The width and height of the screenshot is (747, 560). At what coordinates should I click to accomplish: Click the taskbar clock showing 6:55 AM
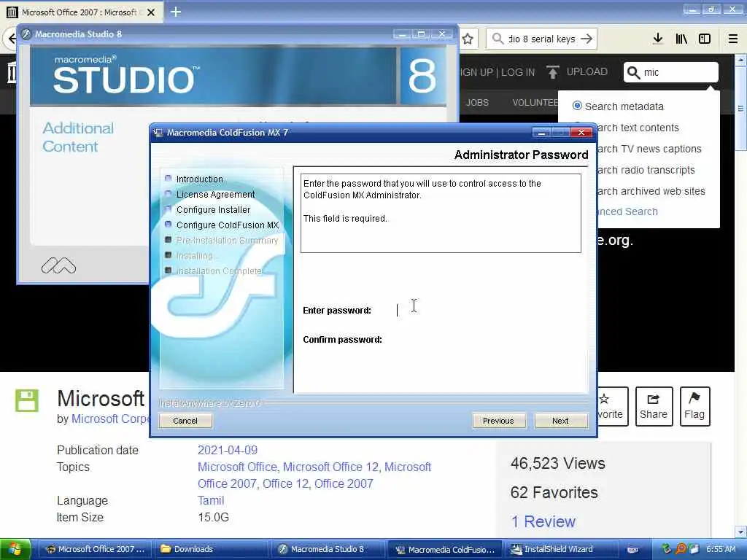click(720, 549)
